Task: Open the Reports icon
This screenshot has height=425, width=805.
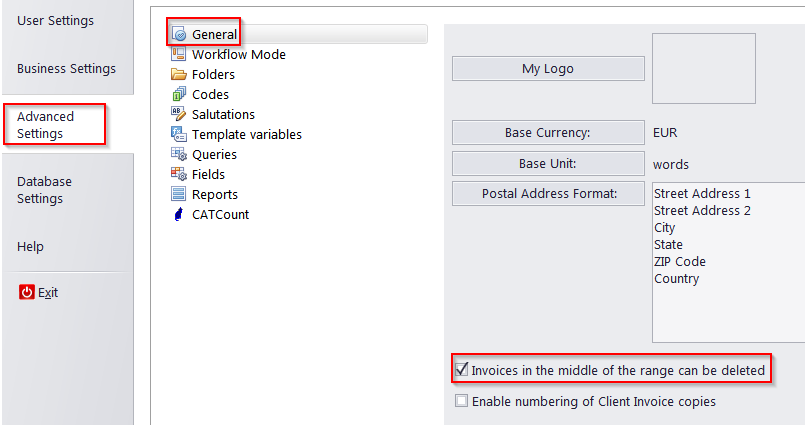Action: (178, 194)
